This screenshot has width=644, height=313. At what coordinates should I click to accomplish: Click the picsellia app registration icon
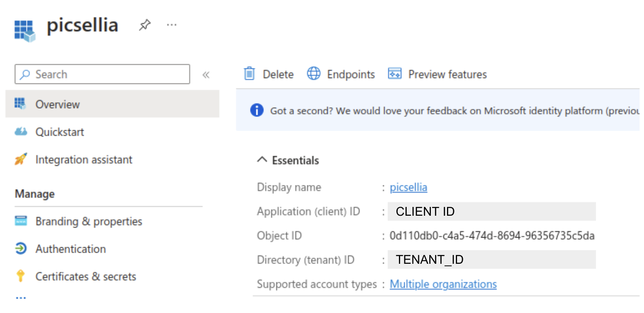point(25,31)
